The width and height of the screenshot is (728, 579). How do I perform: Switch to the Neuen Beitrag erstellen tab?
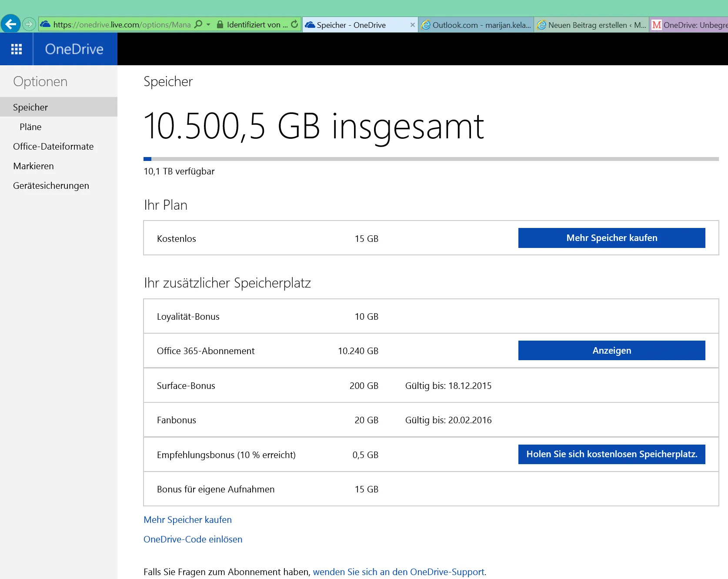tap(592, 25)
